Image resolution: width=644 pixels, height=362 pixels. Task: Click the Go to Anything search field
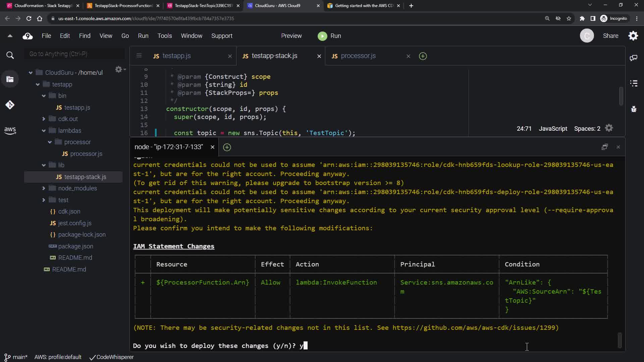74,54
